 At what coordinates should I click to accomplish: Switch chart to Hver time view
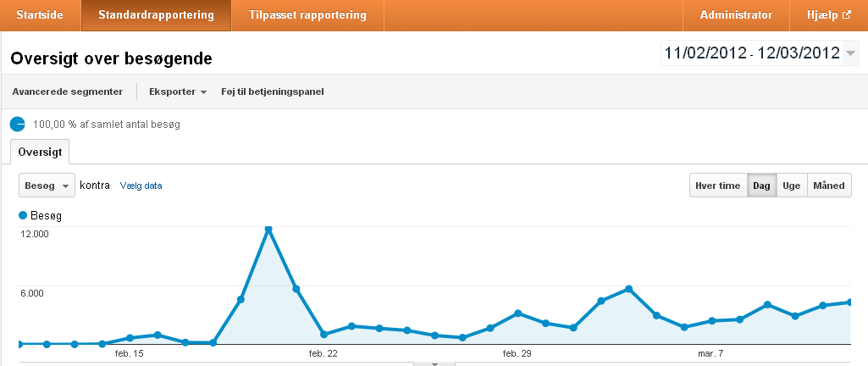718,186
